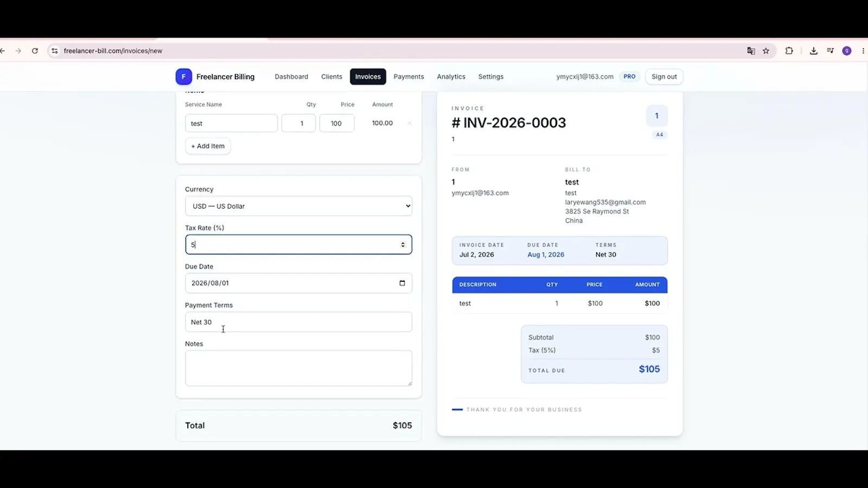Viewport: 868px width, 488px height.
Task: Bookmark this page with the star icon
Action: 766,51
